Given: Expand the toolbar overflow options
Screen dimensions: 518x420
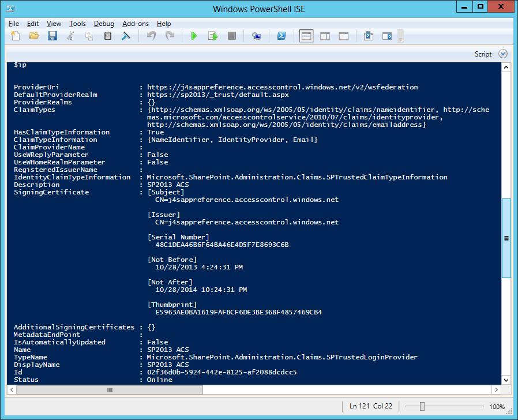Looking at the screenshot, I should 400,36.
